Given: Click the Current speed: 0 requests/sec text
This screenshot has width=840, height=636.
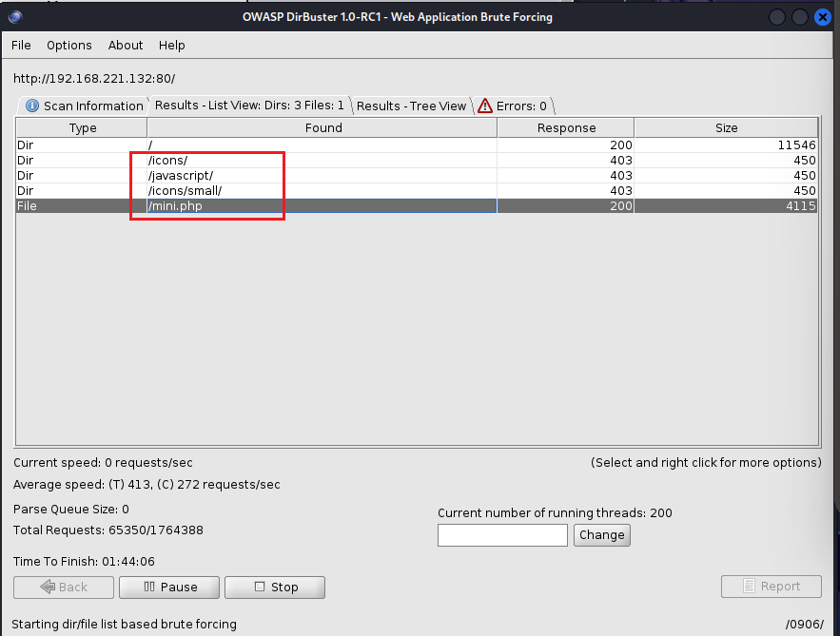Looking at the screenshot, I should [x=103, y=463].
